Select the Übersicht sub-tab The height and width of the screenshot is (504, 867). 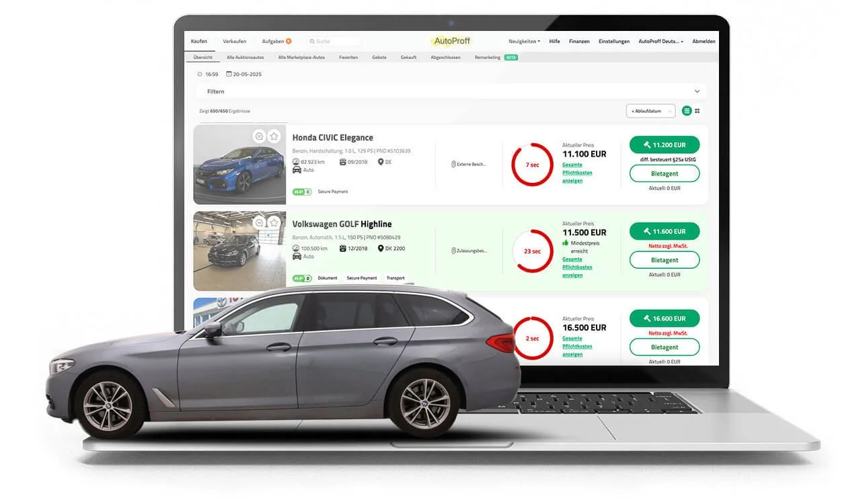pos(202,57)
